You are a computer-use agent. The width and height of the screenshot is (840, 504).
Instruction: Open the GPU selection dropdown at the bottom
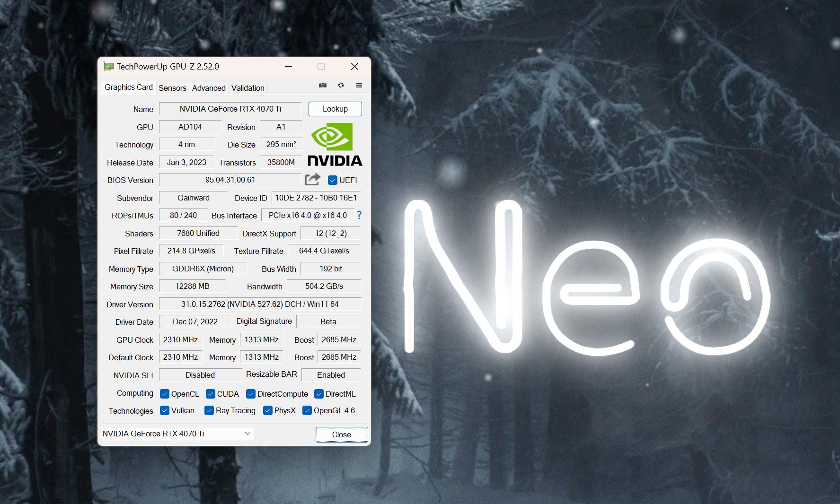point(247,434)
